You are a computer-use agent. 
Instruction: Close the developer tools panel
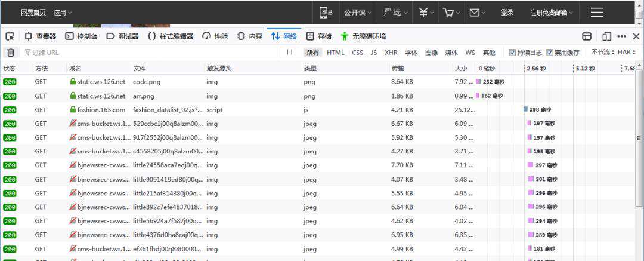[x=636, y=36]
